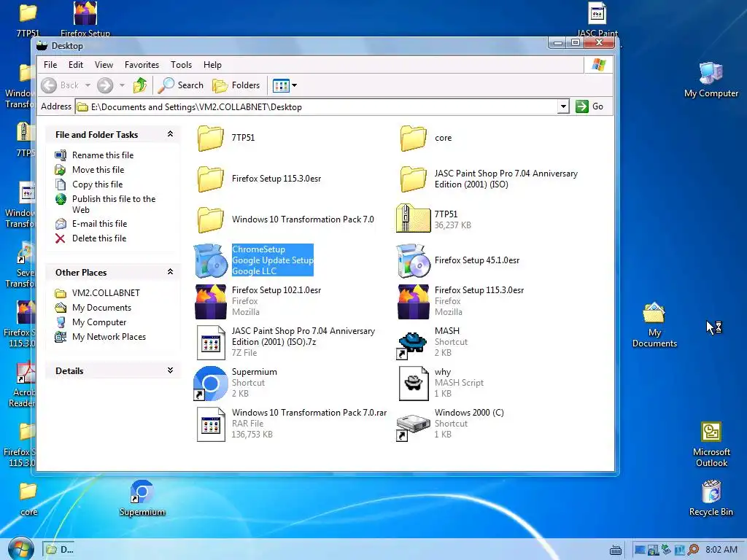747x560 pixels.
Task: Select Windows 10 Transformation Pack 7.0 folder
Action: pos(211,219)
